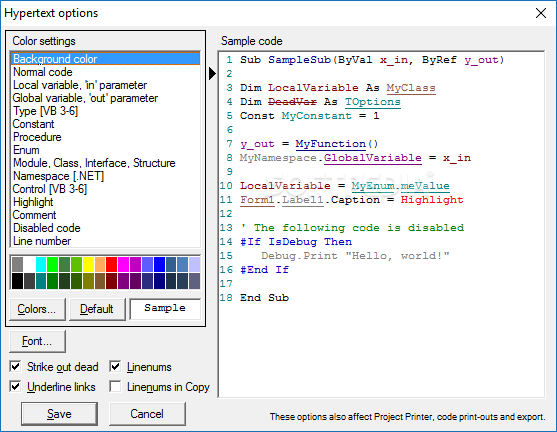This screenshot has height=432, width=557.
Task: Reset color with Default button
Action: [x=97, y=309]
